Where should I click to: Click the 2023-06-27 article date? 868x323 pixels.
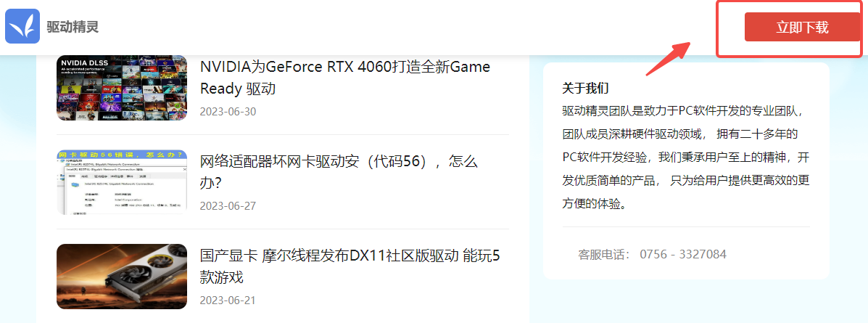[x=228, y=206]
